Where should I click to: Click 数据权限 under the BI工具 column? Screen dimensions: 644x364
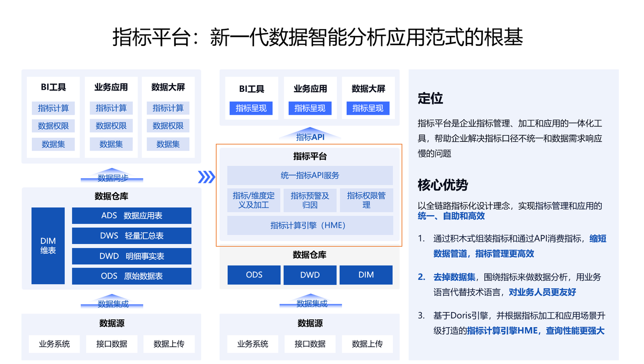pyautogui.click(x=53, y=126)
